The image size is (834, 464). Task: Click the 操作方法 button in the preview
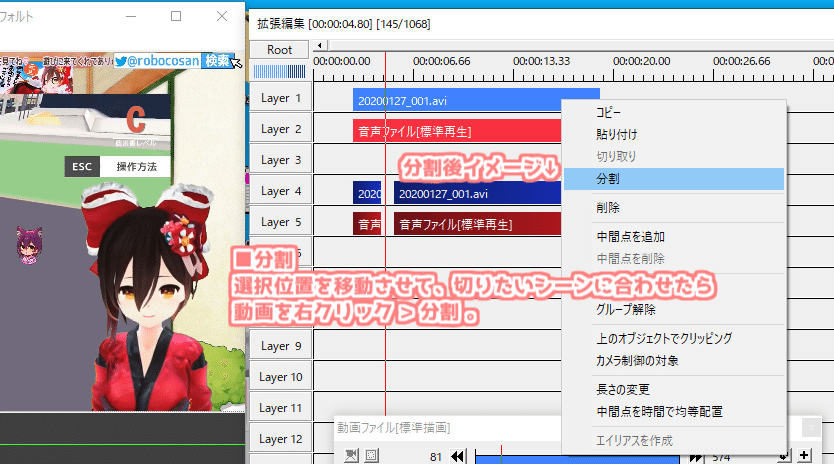pos(137,167)
